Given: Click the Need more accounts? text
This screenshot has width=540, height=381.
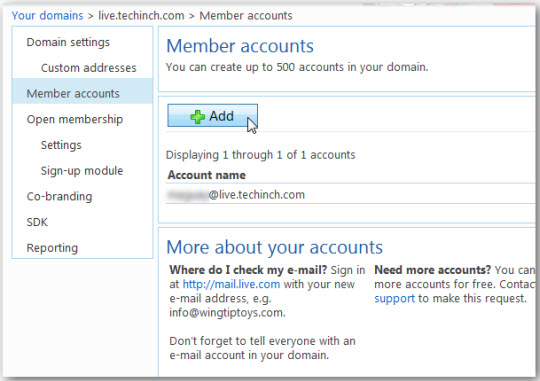Looking at the screenshot, I should [433, 270].
